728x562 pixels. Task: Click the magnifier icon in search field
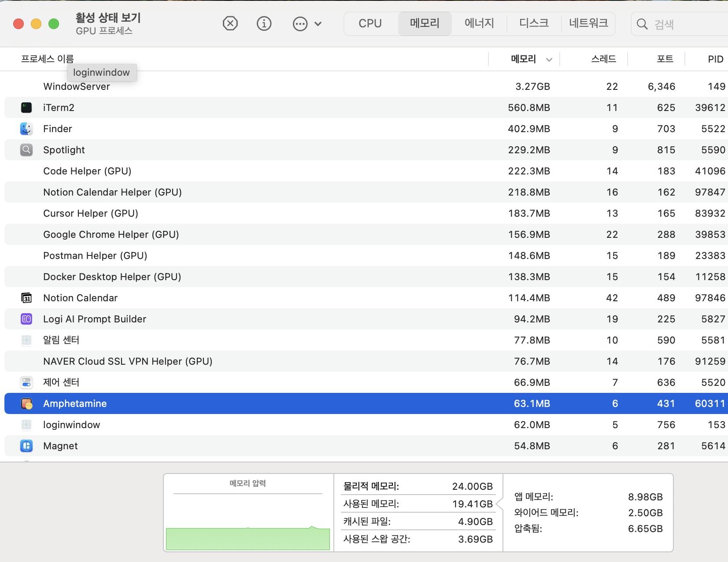click(642, 24)
